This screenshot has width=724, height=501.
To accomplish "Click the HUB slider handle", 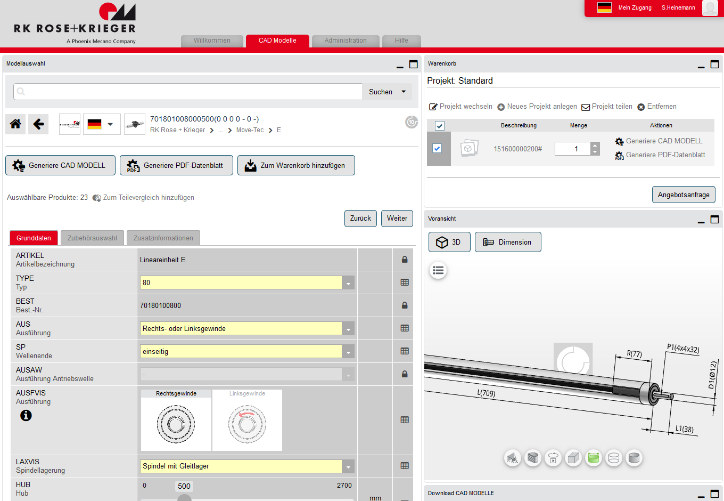I will point(184,498).
